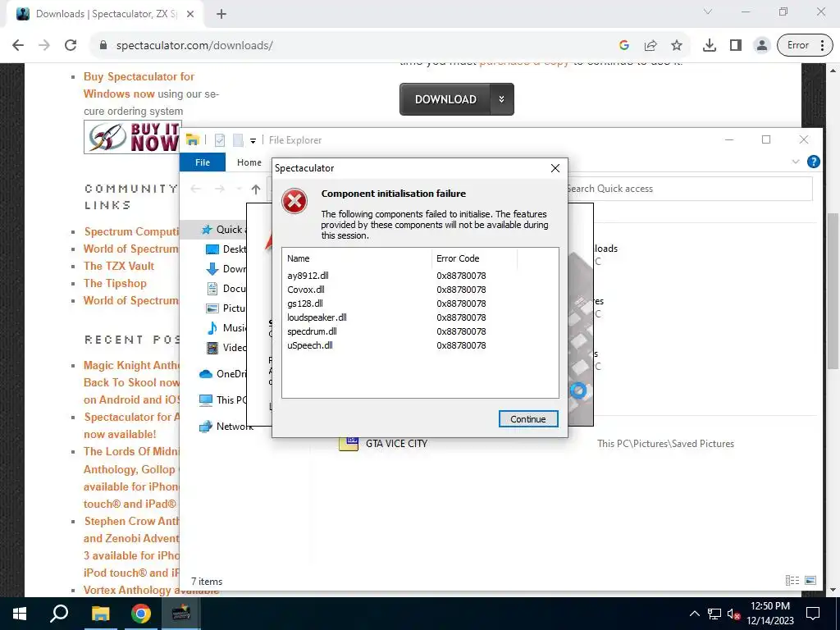Open the Home tab in File Explorer

(x=249, y=162)
